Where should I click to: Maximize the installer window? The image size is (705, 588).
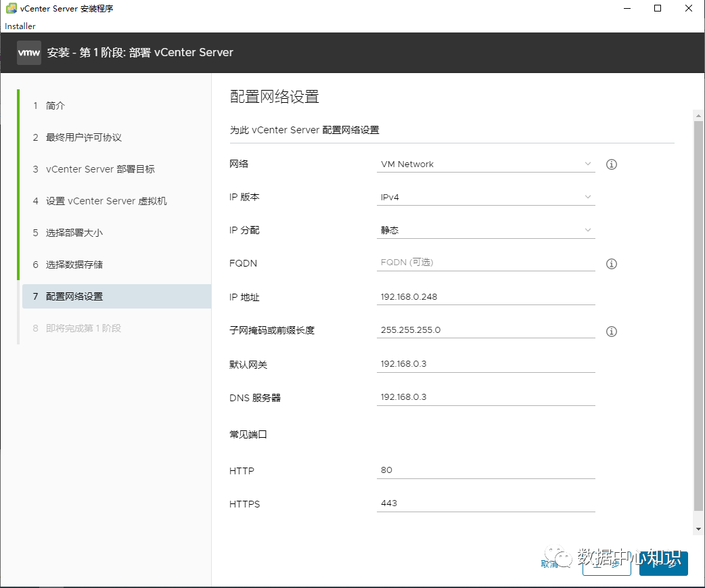658,8
